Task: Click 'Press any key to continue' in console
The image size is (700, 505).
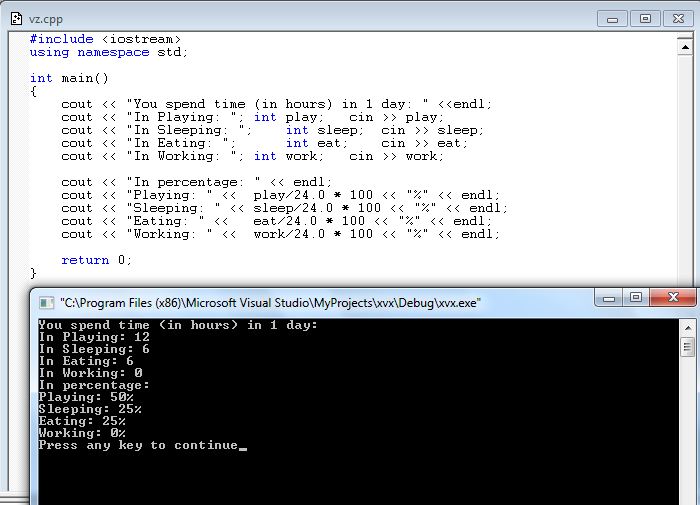Action: 138,445
